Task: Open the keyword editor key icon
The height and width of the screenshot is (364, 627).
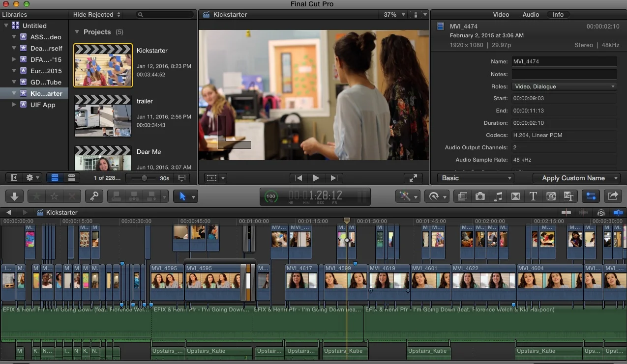Action: [93, 196]
